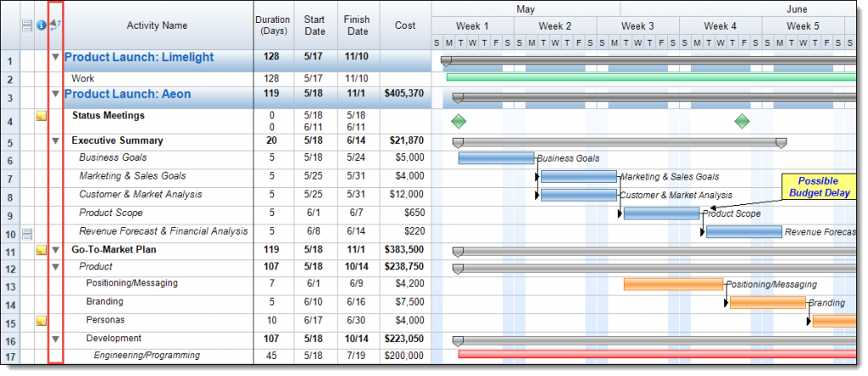
Task: Click the Cost column header
Action: point(405,25)
